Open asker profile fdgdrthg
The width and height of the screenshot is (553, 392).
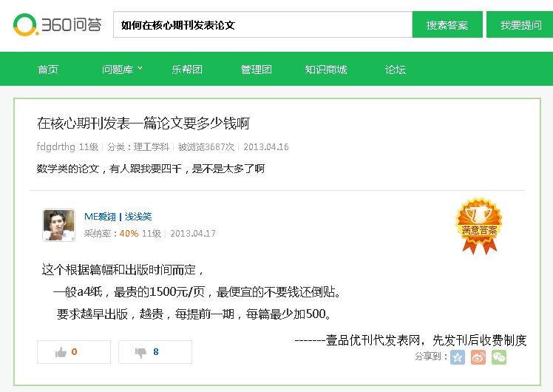56,146
